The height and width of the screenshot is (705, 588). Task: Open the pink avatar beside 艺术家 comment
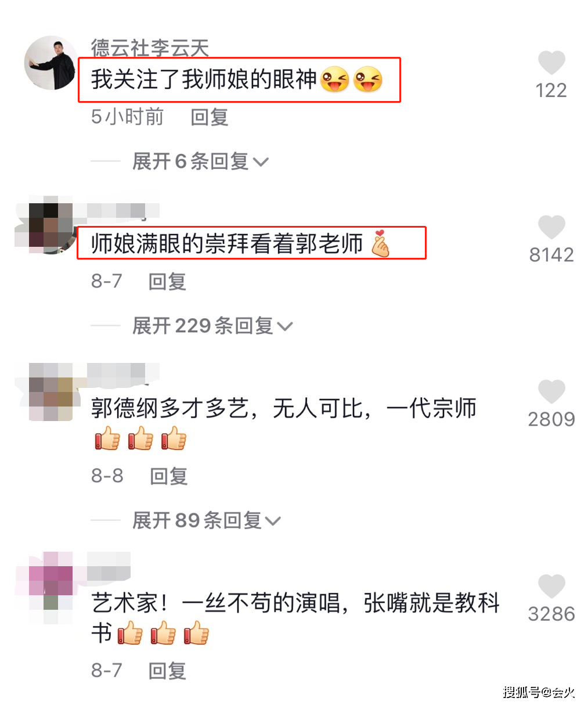point(51,581)
